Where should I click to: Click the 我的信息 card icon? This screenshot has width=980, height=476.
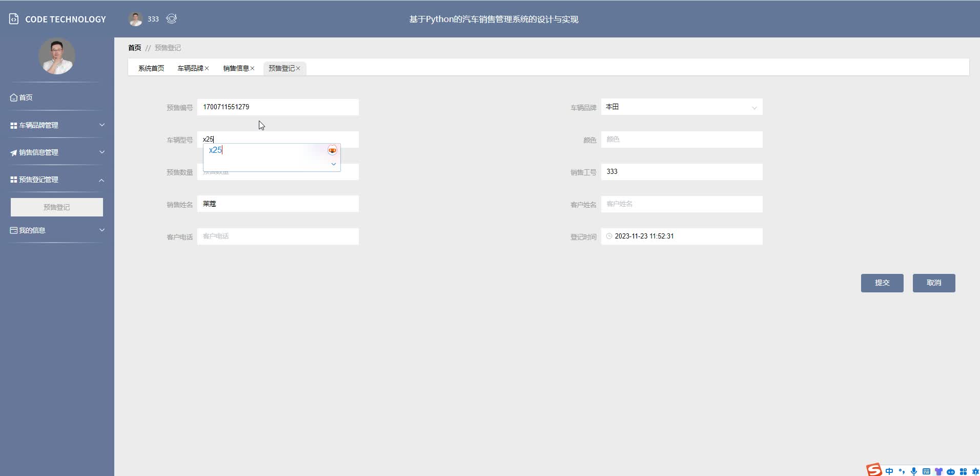[14, 230]
